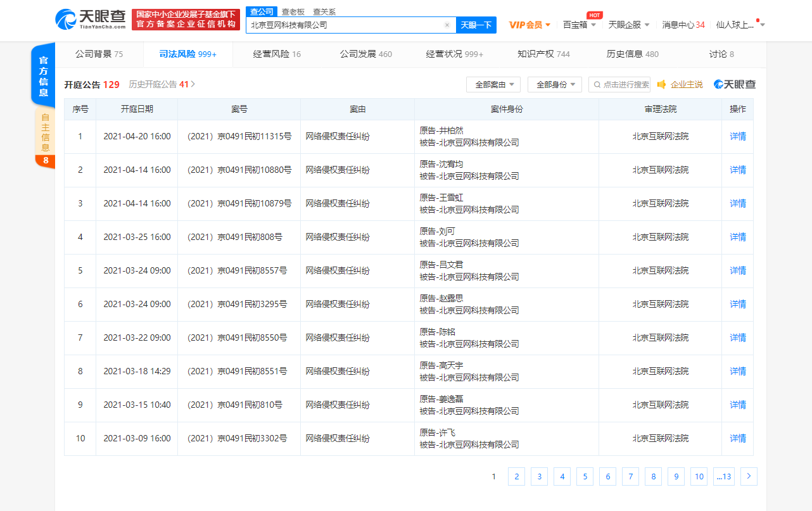Switch to the 经营风险 tab

[277, 54]
